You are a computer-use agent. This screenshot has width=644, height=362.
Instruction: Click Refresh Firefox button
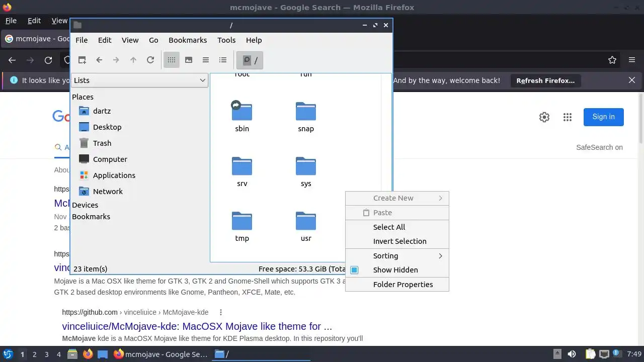[545, 80]
